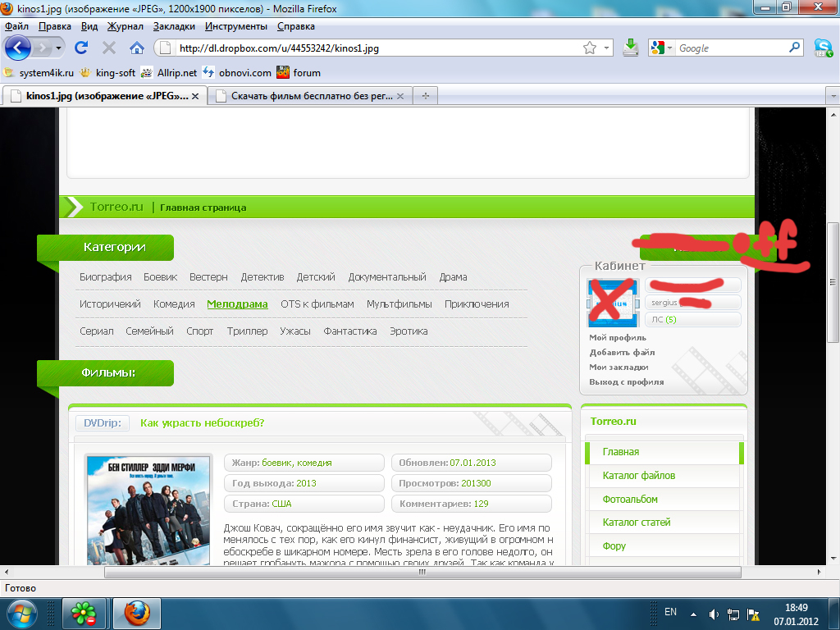Bookmark this page with the star icon
840x630 pixels.
[x=589, y=48]
